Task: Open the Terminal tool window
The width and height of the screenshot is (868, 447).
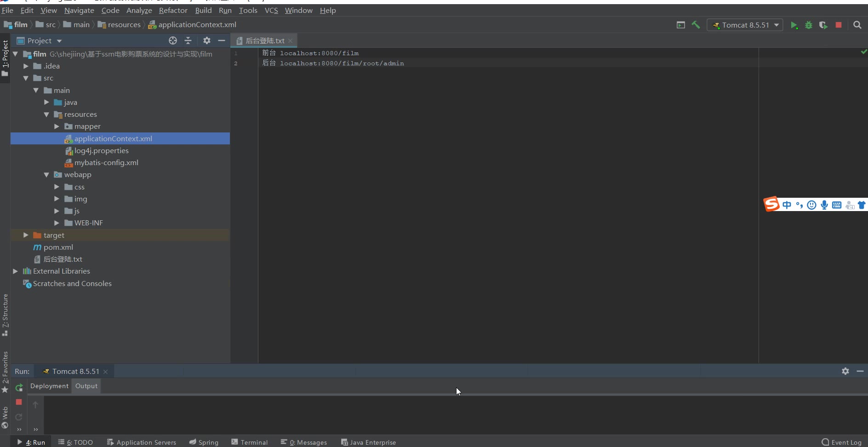Action: click(x=250, y=442)
